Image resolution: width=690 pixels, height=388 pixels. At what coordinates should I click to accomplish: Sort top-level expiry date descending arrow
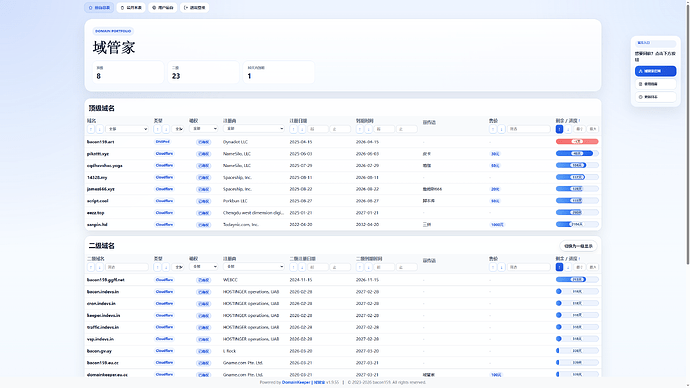(368, 129)
